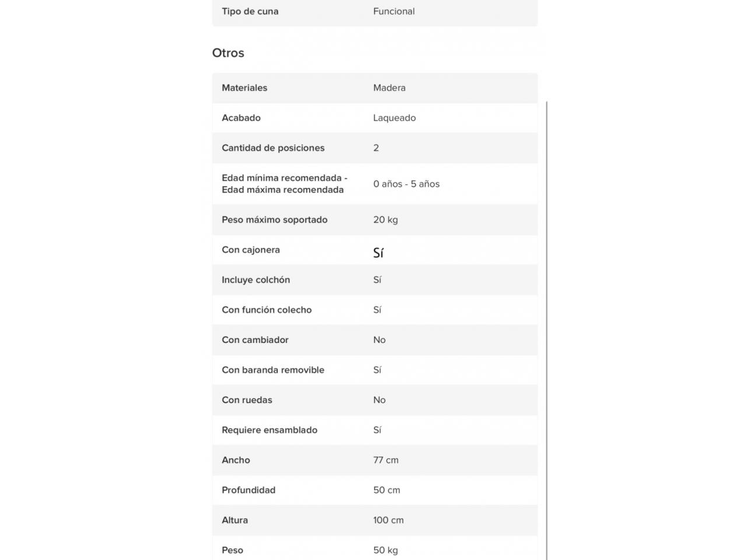Click the No value for Con cambiador
This screenshot has height=560, width=747.
[379, 340]
